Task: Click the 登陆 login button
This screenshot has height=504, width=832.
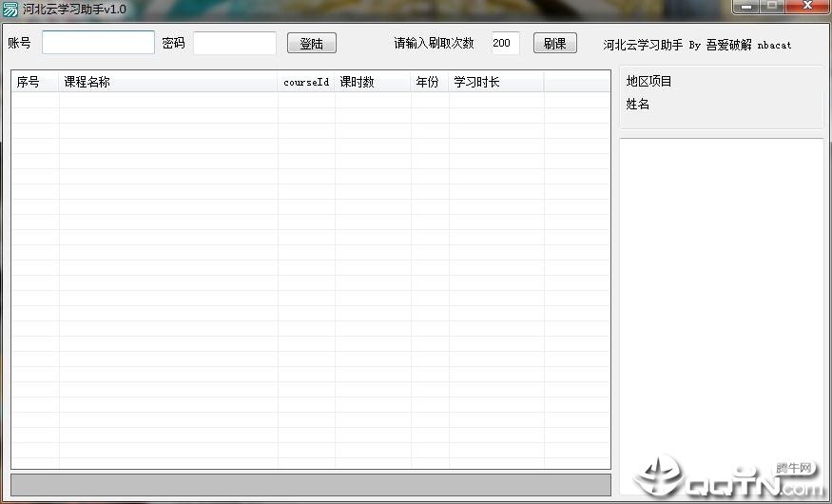Action: point(312,43)
